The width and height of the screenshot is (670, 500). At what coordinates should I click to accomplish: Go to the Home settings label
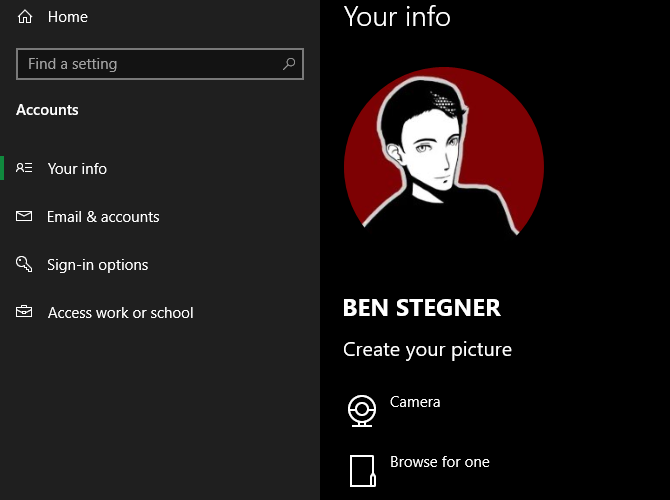(67, 17)
